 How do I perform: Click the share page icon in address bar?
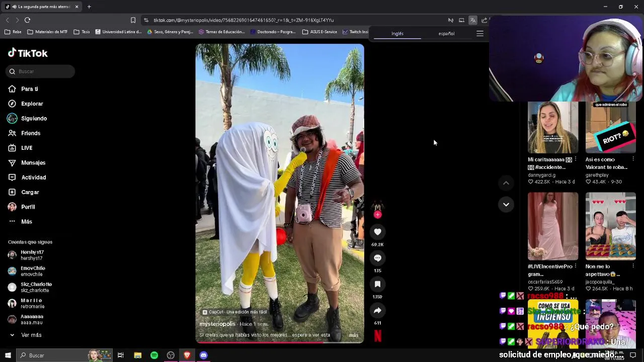point(484,20)
